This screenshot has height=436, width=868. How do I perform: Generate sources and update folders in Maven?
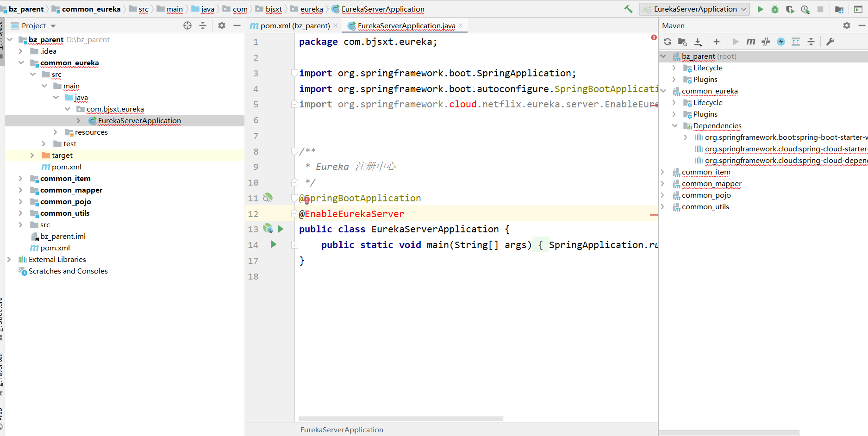point(682,42)
